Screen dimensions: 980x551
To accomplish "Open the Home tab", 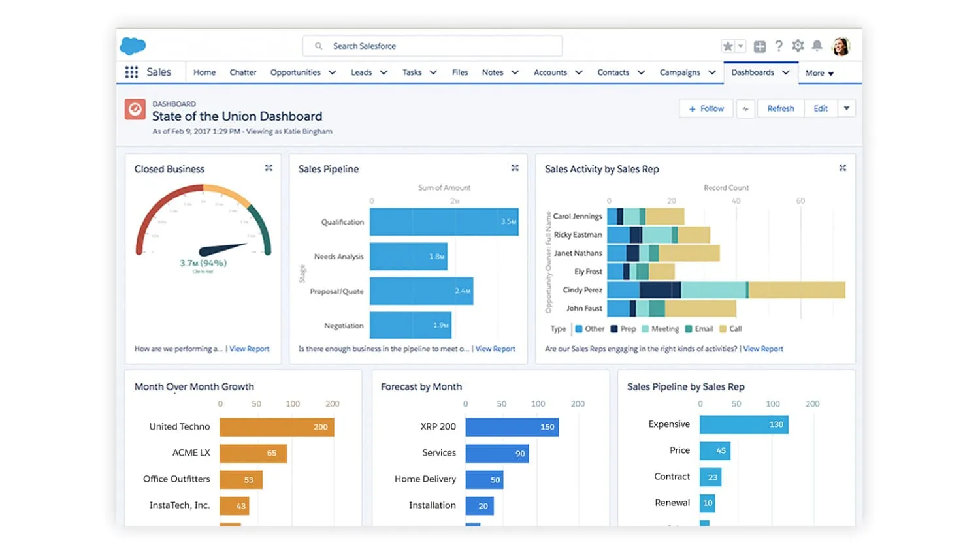I will 204,72.
